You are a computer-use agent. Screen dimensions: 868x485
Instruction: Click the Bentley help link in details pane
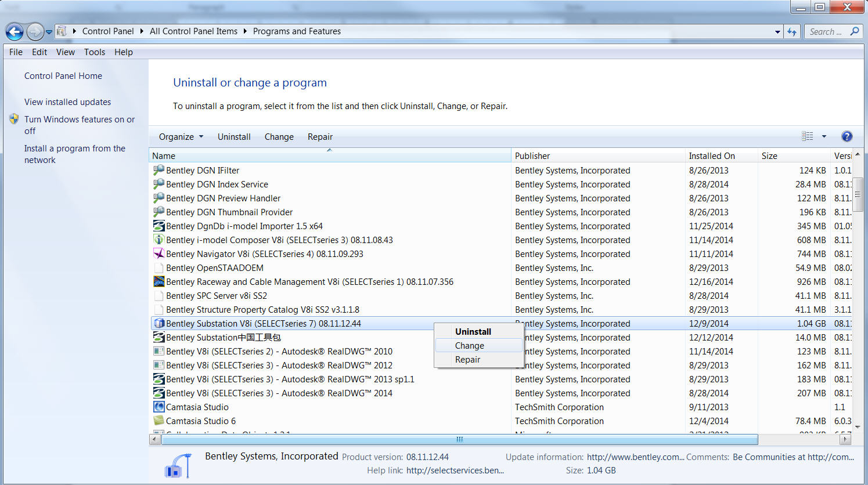pos(455,470)
